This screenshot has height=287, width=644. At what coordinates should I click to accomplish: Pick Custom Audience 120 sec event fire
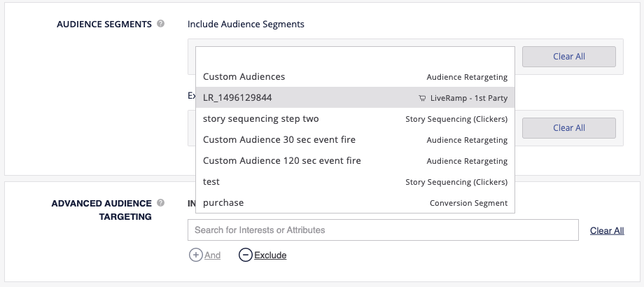282,160
